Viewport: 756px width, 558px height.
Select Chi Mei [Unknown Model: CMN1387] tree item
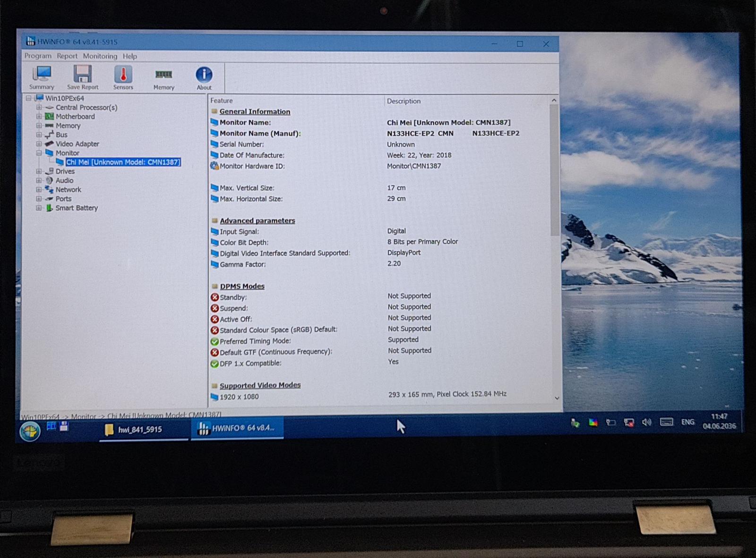click(123, 162)
